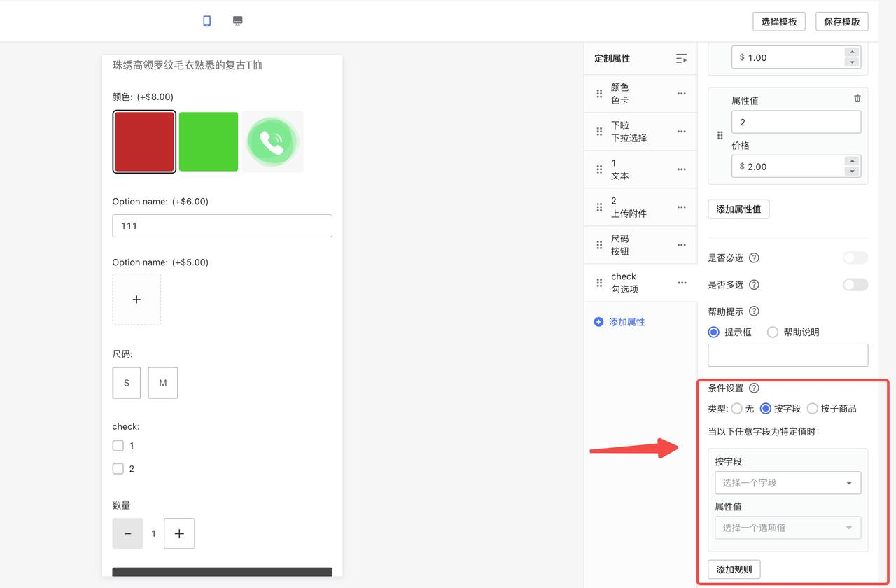Grab drag handle of 尺码 按钮 row
Screen dimensions: 896x588
tap(599, 245)
